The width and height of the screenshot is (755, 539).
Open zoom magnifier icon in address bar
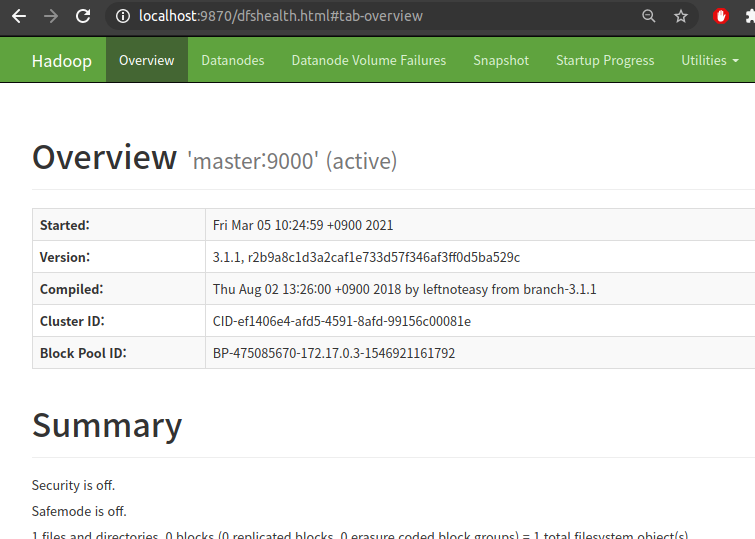pyautogui.click(x=649, y=16)
